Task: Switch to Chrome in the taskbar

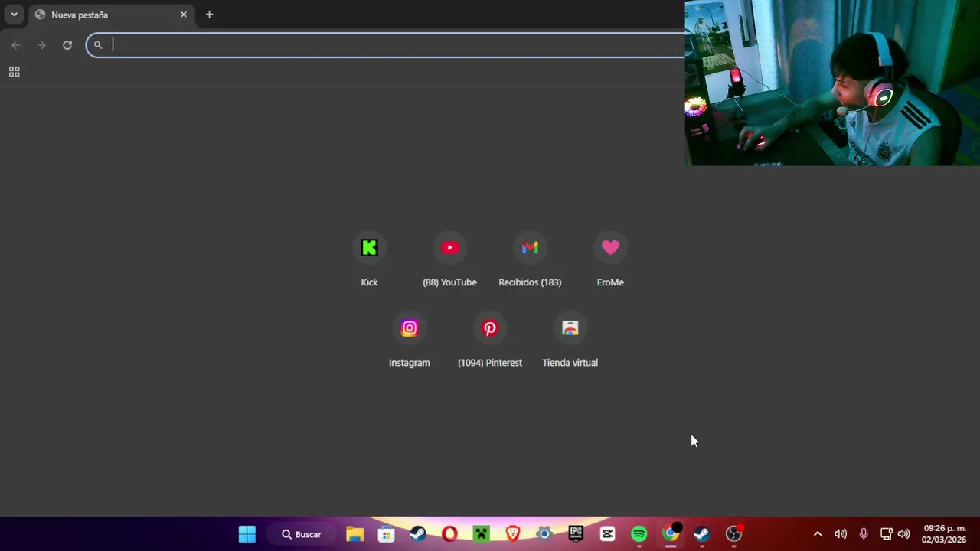Action: 671,534
